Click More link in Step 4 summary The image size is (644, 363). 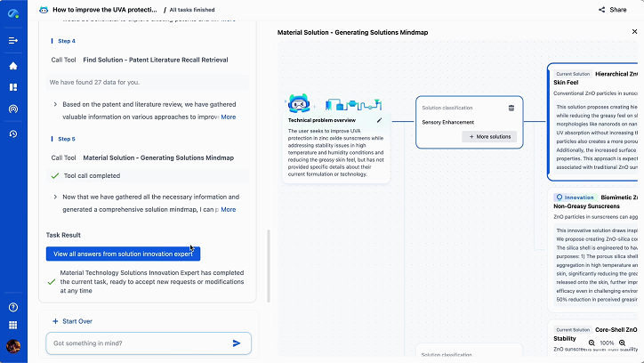point(229,117)
